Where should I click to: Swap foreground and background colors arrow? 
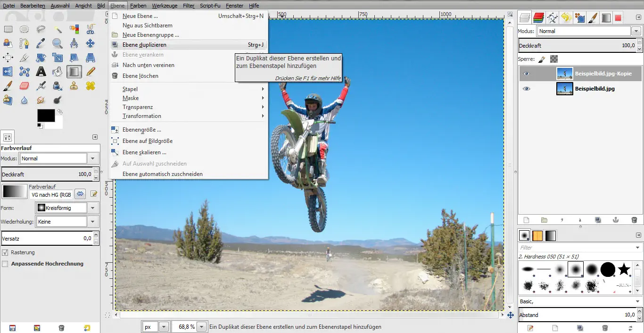coord(60,112)
